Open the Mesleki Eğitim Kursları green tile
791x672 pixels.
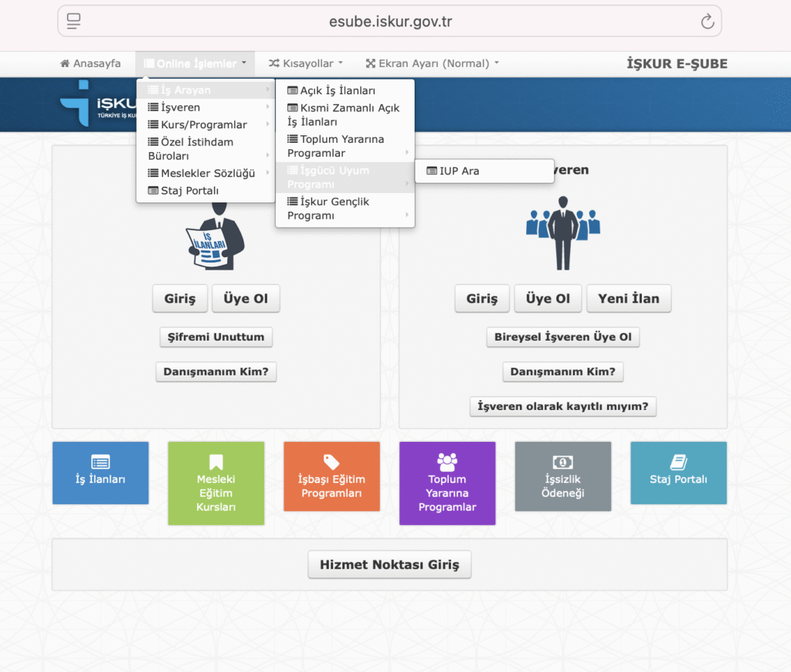pos(216,484)
